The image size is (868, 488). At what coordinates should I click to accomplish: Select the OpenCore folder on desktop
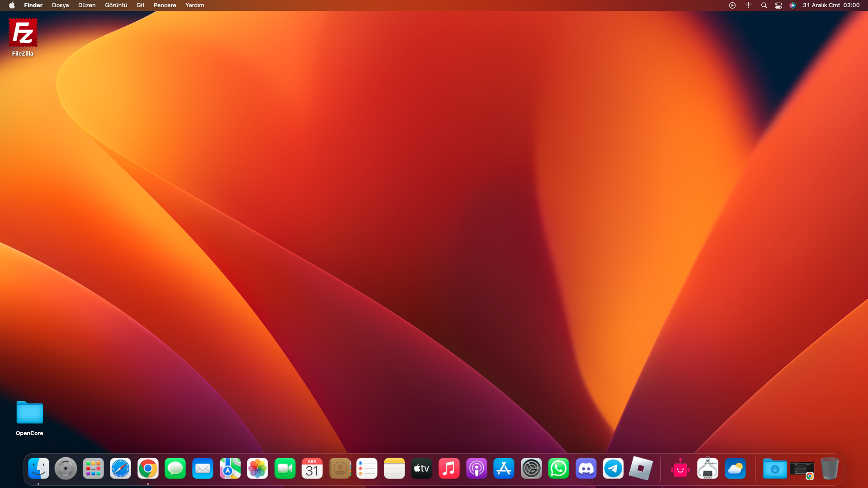[x=29, y=413]
